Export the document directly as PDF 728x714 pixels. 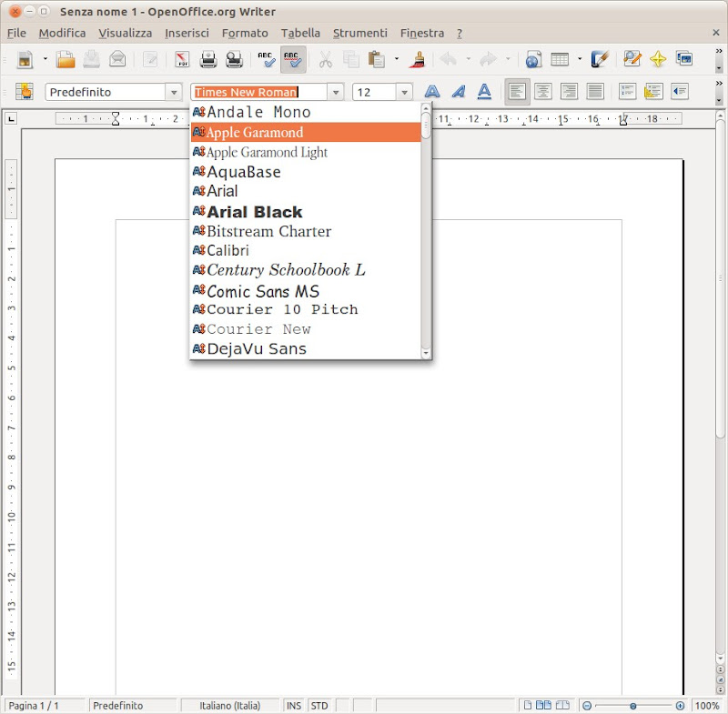pyautogui.click(x=182, y=60)
